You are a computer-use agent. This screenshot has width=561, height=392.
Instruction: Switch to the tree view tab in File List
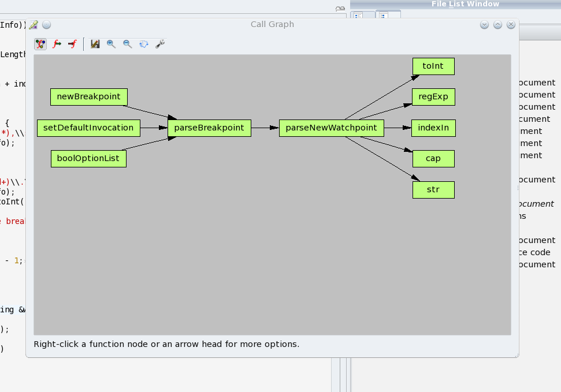coord(388,15)
